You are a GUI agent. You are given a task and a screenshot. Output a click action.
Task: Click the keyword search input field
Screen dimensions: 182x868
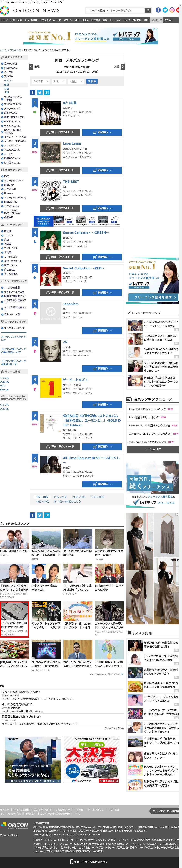point(126,10)
